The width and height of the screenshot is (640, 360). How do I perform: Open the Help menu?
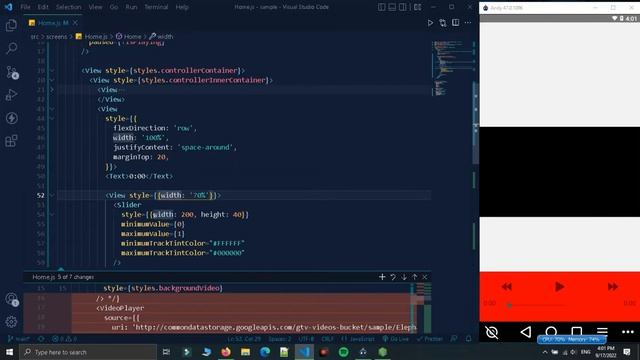pyautogui.click(x=182, y=7)
